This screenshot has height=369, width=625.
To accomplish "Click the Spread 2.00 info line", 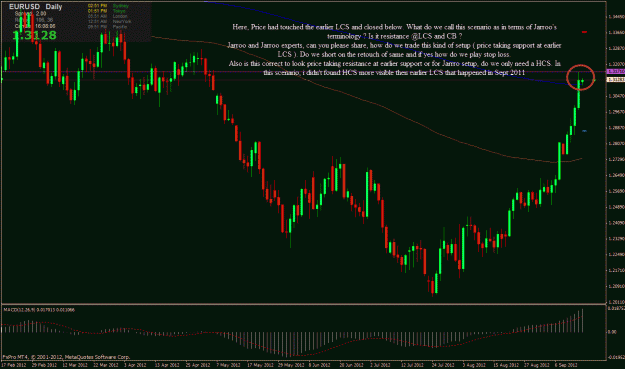I will coord(30,14).
